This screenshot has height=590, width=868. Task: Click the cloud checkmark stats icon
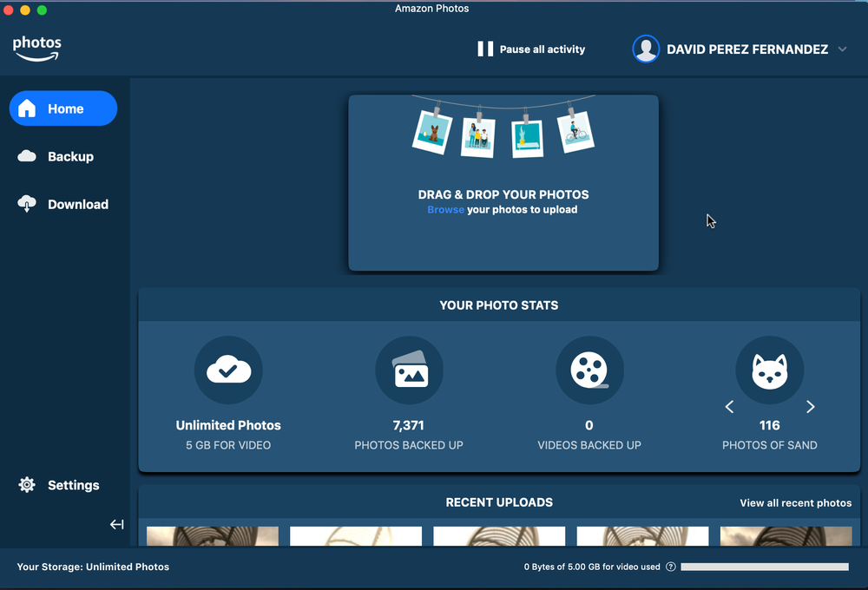[x=228, y=370]
